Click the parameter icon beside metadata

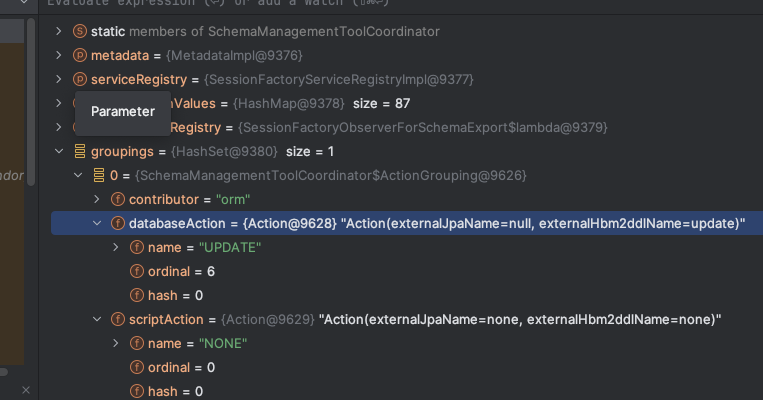[x=80, y=55]
